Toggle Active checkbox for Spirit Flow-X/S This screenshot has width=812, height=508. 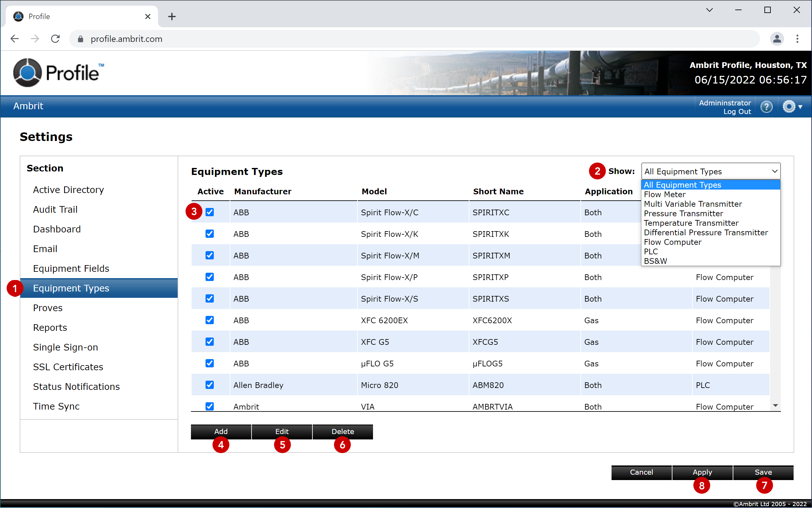(210, 299)
